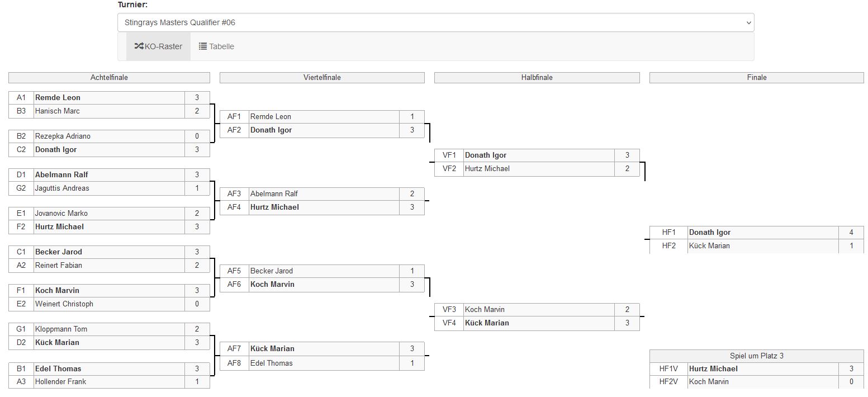Screen dimensions: 868x397
Task: Click Hanisch Marc in row B3
Action: tap(58, 111)
